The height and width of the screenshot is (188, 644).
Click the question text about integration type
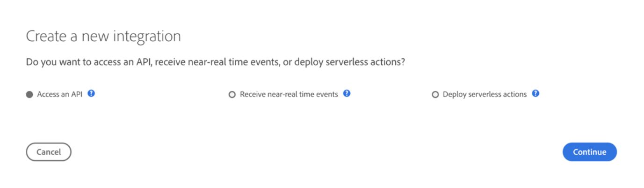point(215,63)
